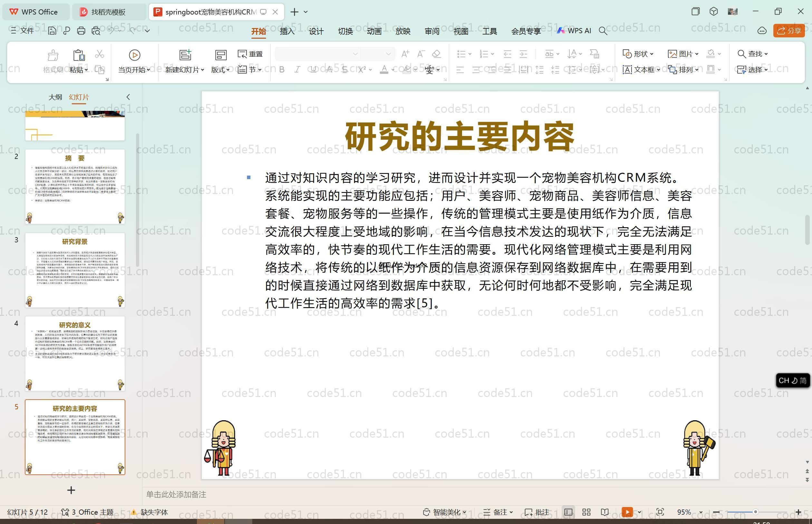Open the zoom percentage 95% dropdown

click(701, 512)
